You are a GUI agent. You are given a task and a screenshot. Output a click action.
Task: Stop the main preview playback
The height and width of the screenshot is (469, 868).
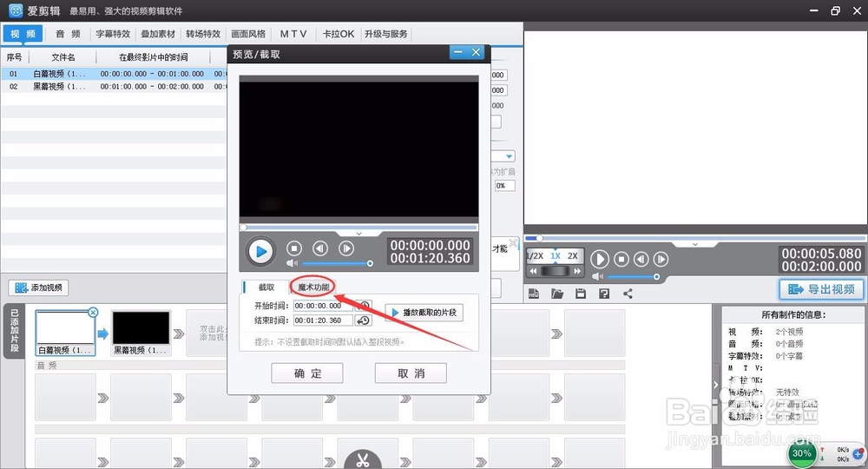pyautogui.click(x=621, y=259)
